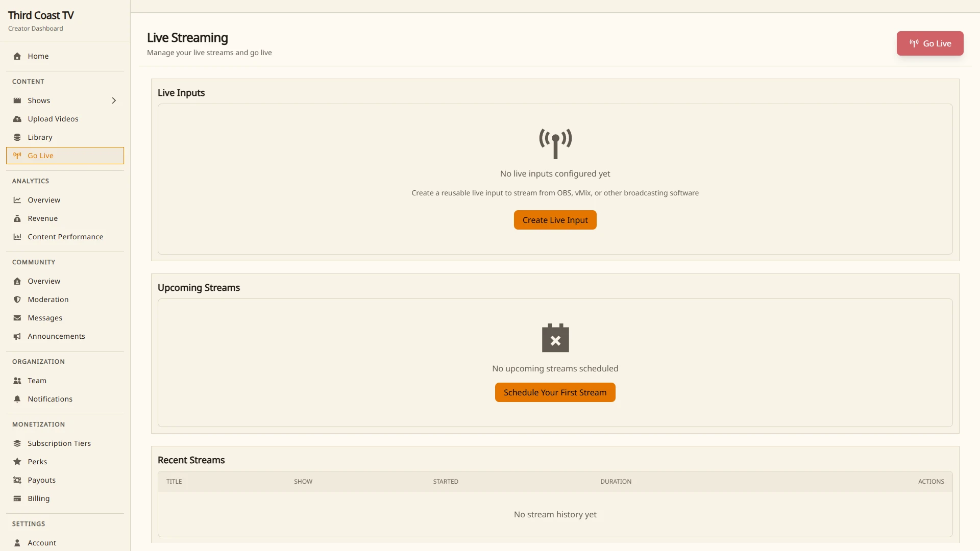
Task: Click the 'Live Inputs' section heading
Action: [x=181, y=93]
